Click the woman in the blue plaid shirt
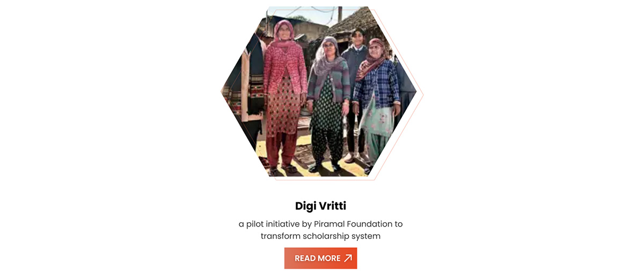Viewport: 644px width, 278px height. coord(377,102)
